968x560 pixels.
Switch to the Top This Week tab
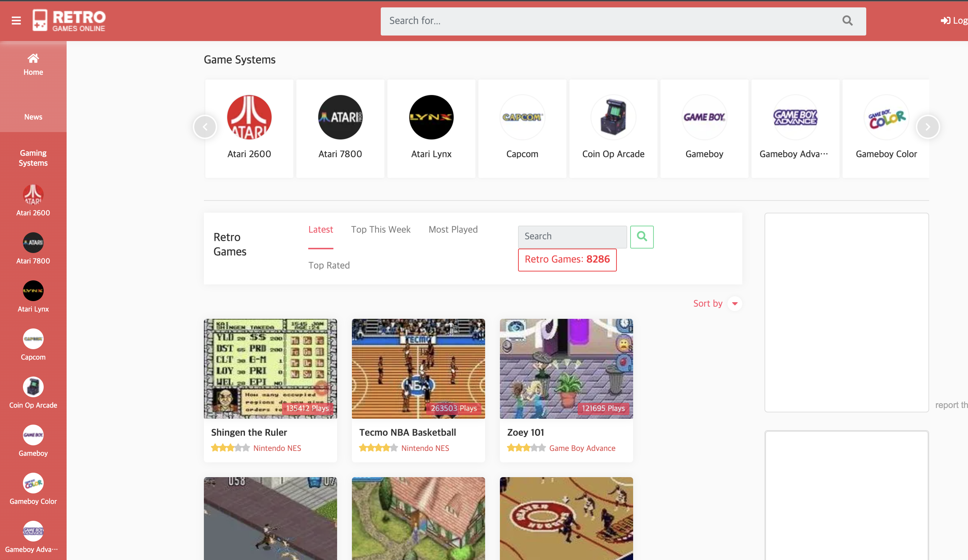pyautogui.click(x=380, y=229)
